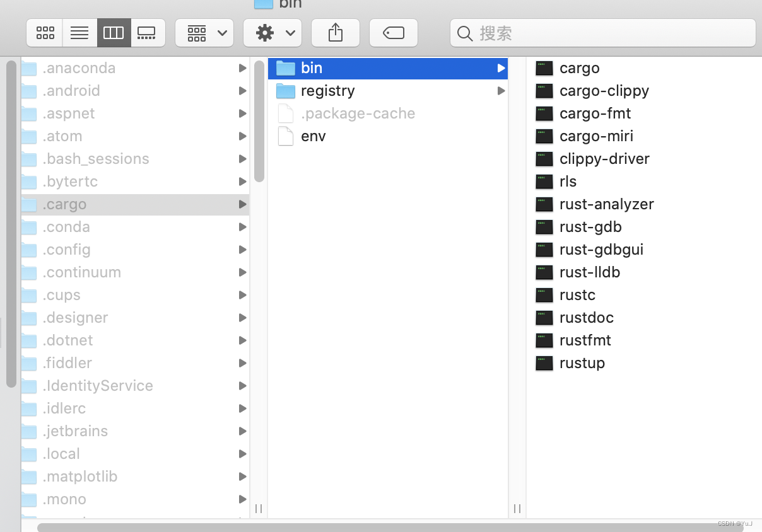Click the registry folder icon
Image resolution: width=762 pixels, height=532 pixels.
point(286,91)
